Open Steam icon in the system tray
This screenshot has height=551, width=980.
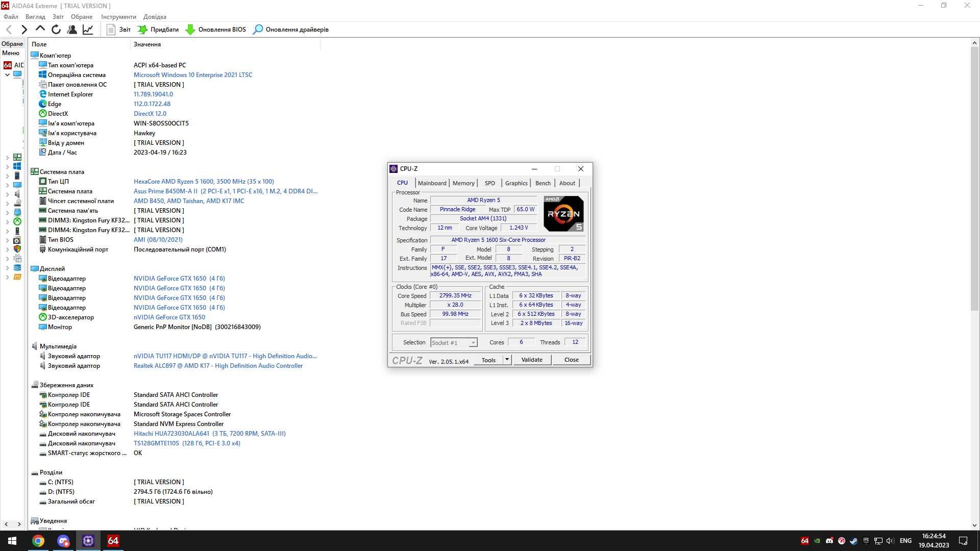(x=853, y=541)
